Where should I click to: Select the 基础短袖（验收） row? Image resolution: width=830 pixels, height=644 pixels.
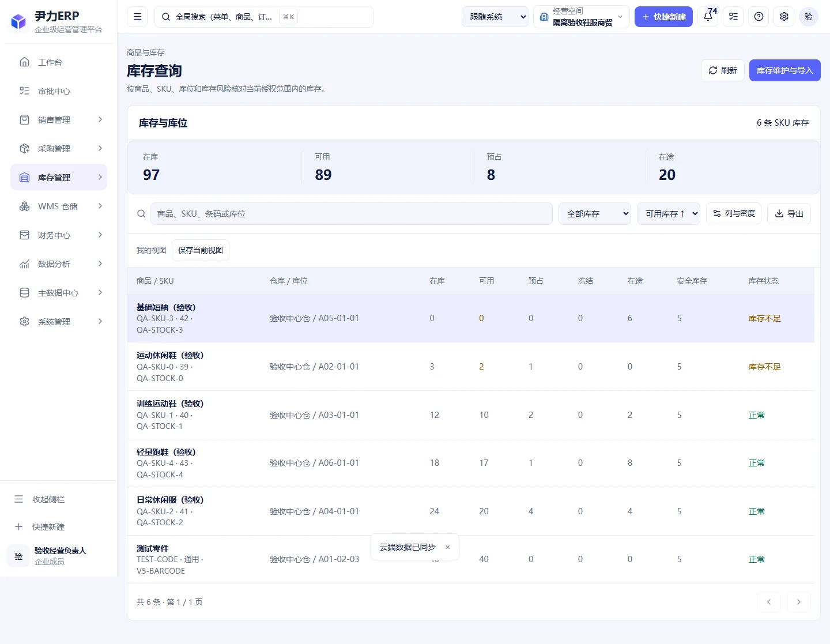(470, 318)
